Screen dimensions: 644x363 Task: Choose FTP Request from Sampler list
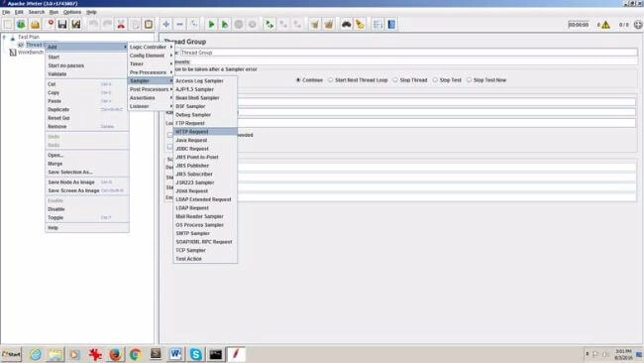click(205, 123)
